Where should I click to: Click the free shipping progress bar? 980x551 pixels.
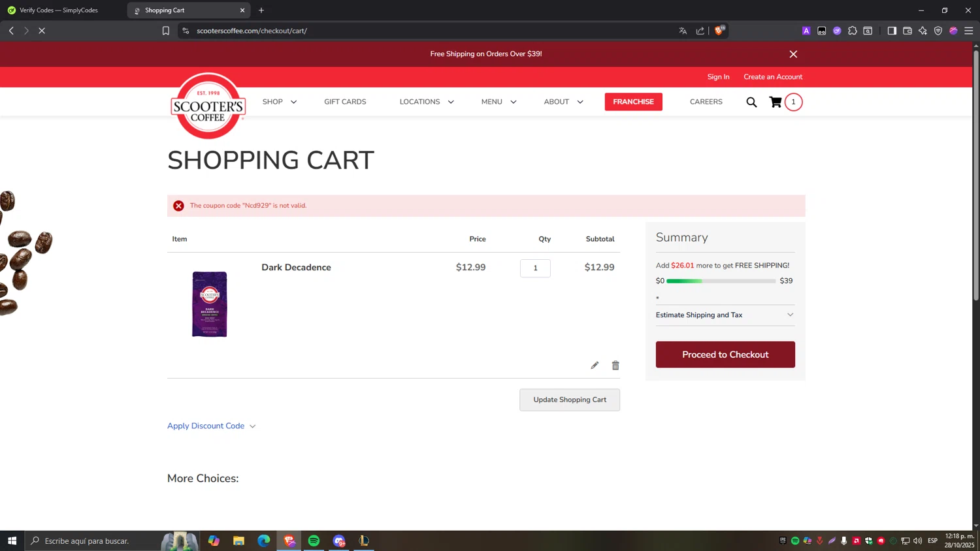tap(721, 281)
